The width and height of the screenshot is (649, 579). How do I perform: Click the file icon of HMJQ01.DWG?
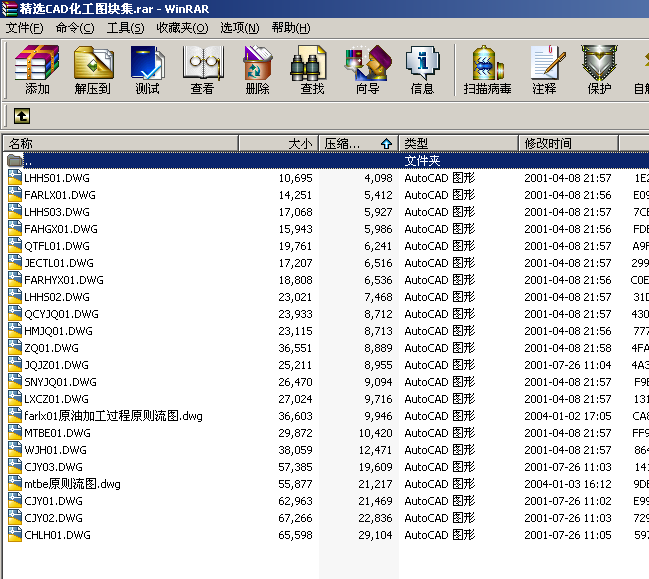15,331
